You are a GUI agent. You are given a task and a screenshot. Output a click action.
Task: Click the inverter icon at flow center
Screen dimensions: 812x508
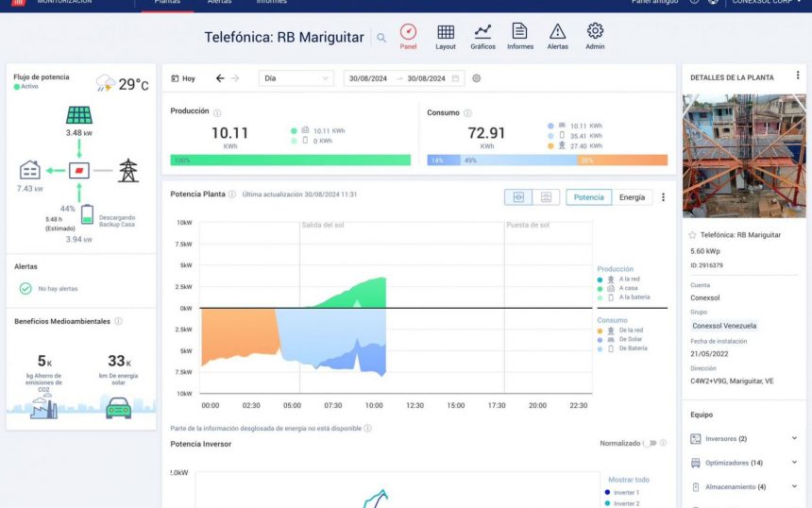79,170
